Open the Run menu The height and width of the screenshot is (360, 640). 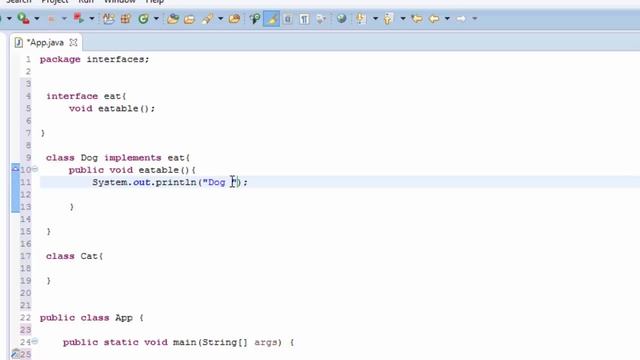point(86,2)
